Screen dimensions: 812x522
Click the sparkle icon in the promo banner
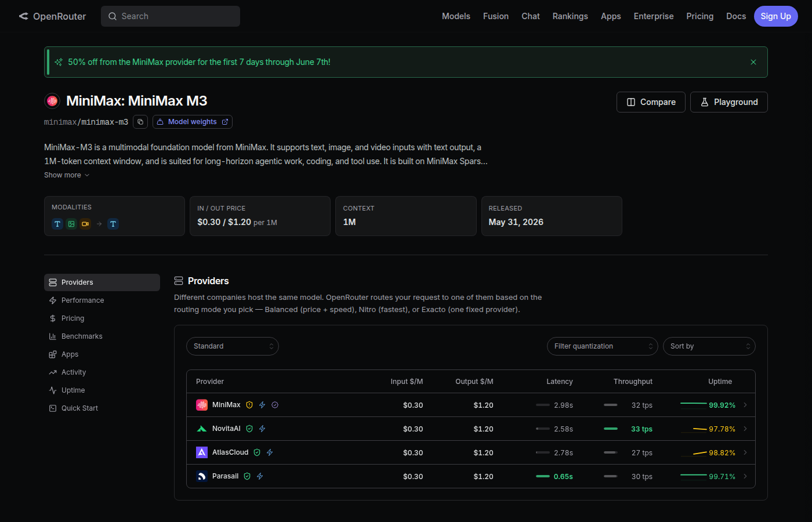pyautogui.click(x=59, y=62)
